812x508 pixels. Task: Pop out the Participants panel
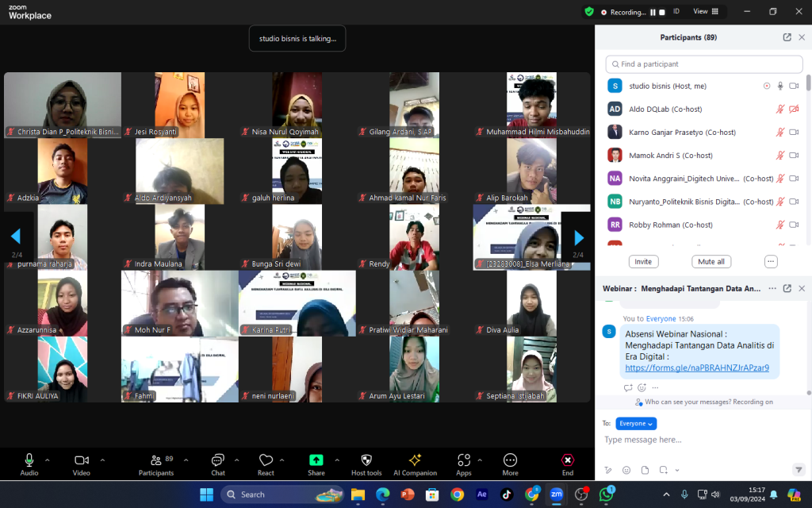click(x=787, y=37)
